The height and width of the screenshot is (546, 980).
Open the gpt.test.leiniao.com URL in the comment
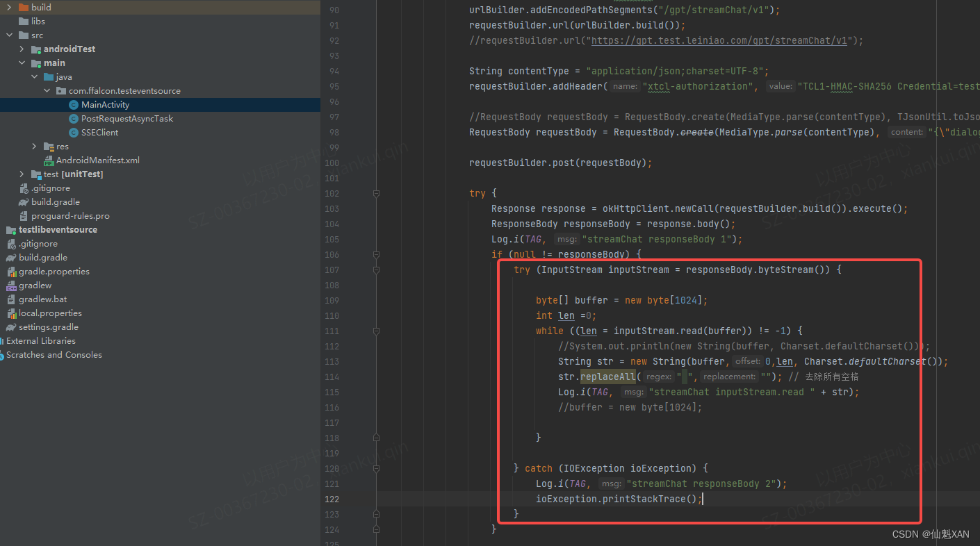719,41
